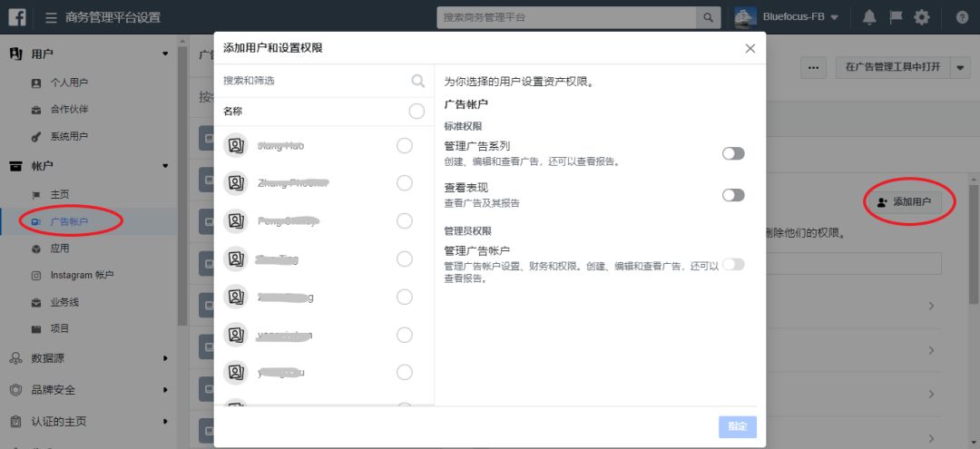Click the magnifier icon in 搜索和筛选 box
Viewport: 980px width, 449px height.
(x=417, y=81)
